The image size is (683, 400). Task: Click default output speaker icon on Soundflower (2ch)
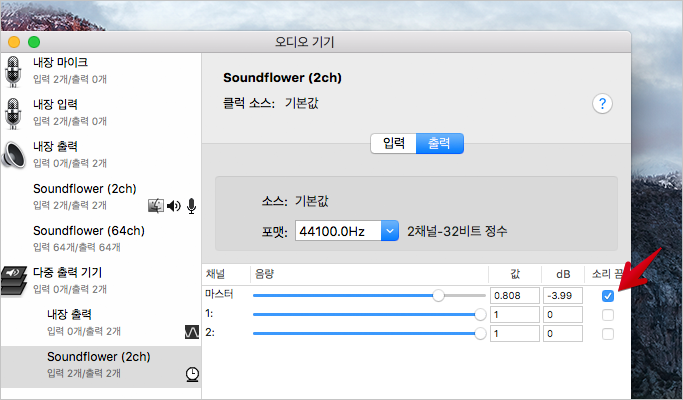(x=174, y=206)
